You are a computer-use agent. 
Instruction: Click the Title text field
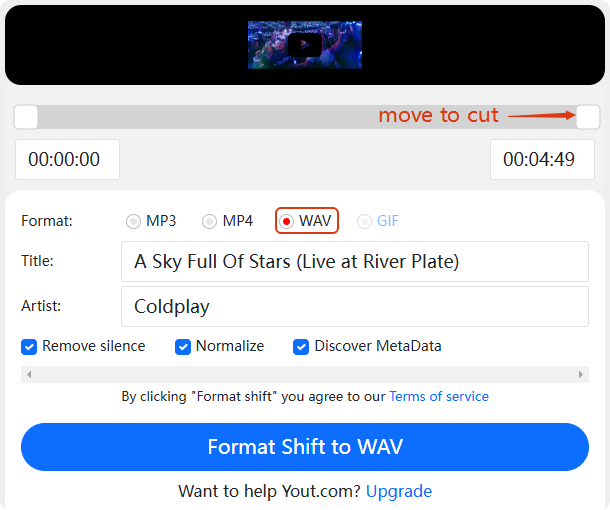tap(354, 262)
